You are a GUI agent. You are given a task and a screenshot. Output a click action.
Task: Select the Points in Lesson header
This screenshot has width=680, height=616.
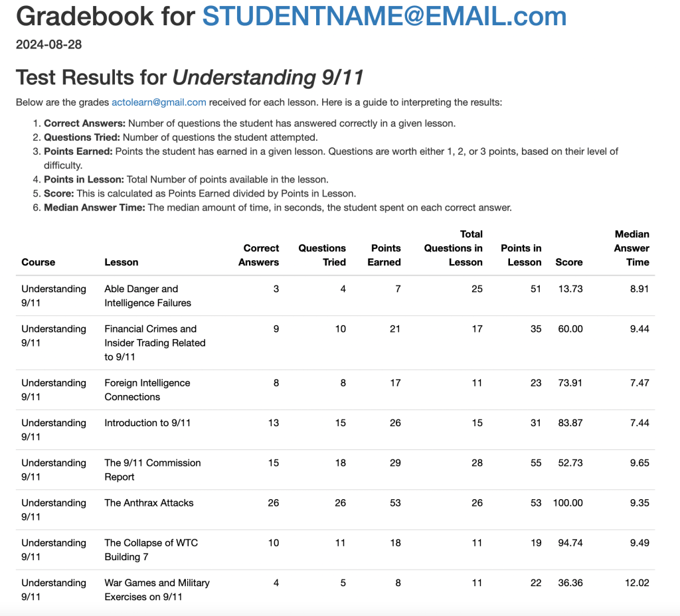[x=521, y=255]
